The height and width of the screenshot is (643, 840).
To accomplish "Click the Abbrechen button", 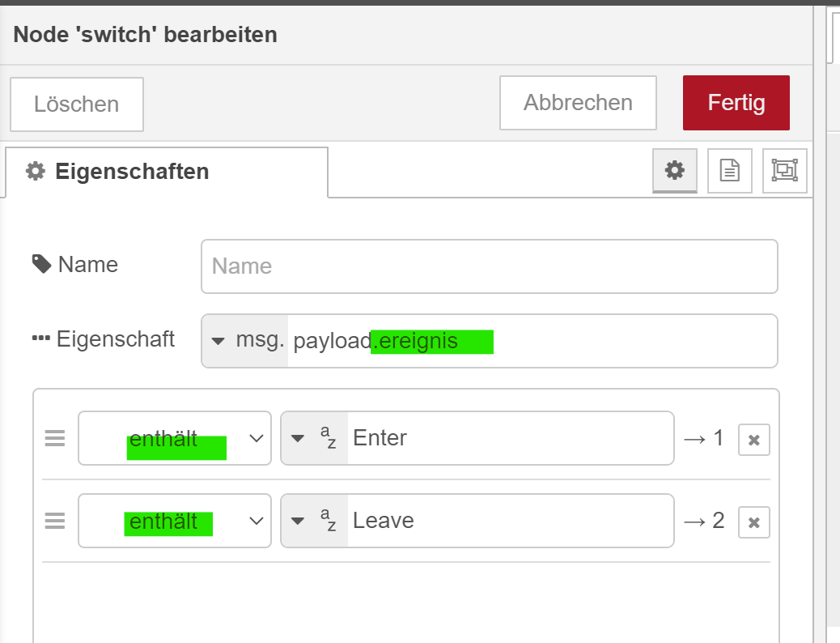I will [x=578, y=103].
